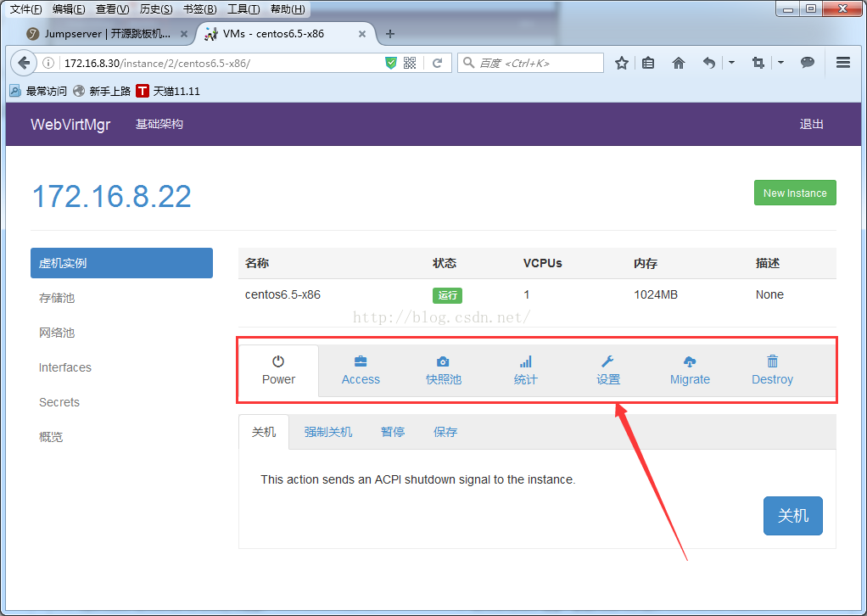Open the 最常访问 bookmark
This screenshot has height=616, width=867.
click(38, 91)
